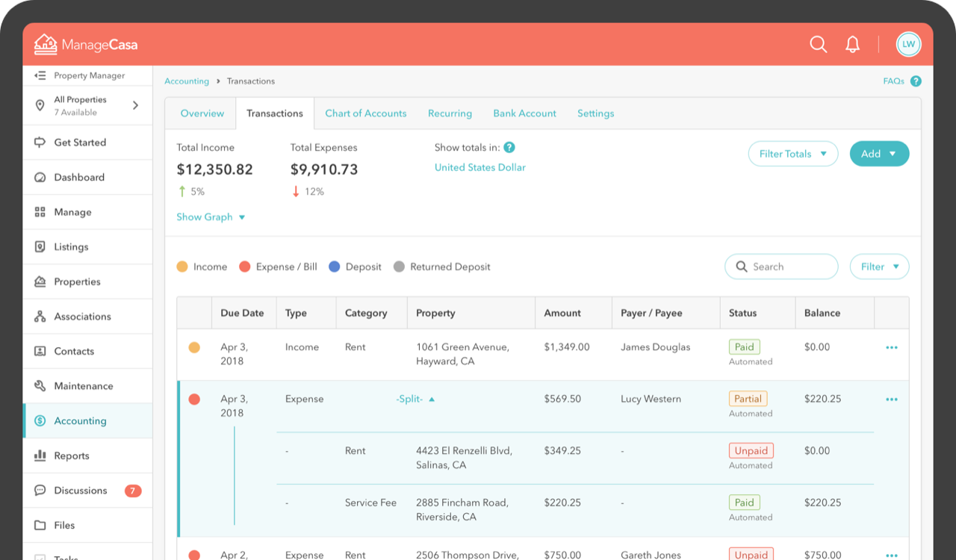Click the Manage grid icon
This screenshot has height=560, width=956.
click(x=40, y=212)
